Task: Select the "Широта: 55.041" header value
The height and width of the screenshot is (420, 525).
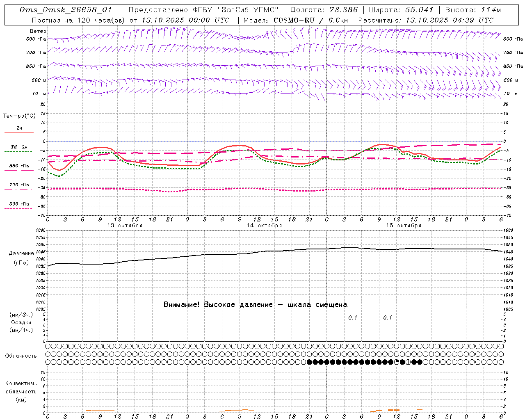Action: click(x=401, y=10)
